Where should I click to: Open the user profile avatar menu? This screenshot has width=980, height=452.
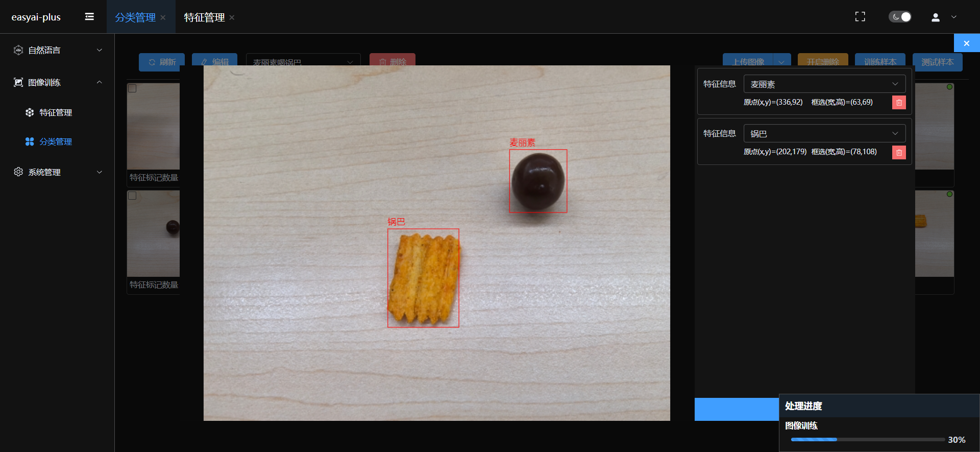click(x=936, y=17)
